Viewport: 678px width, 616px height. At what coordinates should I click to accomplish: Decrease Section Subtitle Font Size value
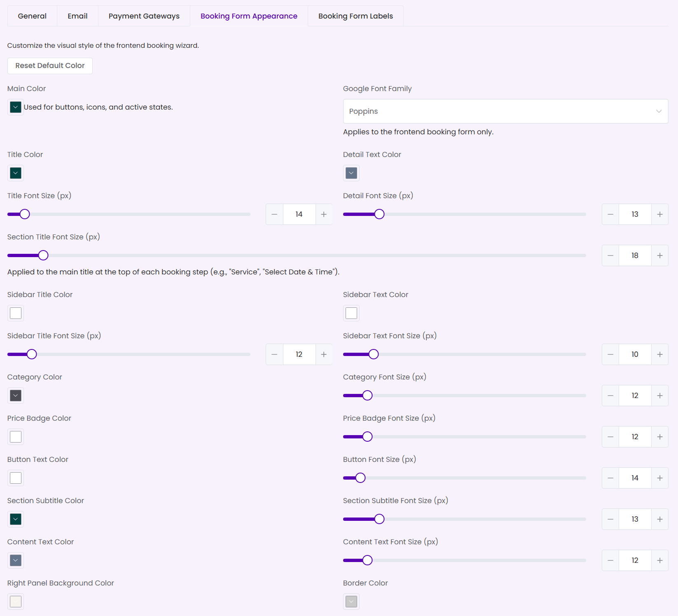coord(610,519)
